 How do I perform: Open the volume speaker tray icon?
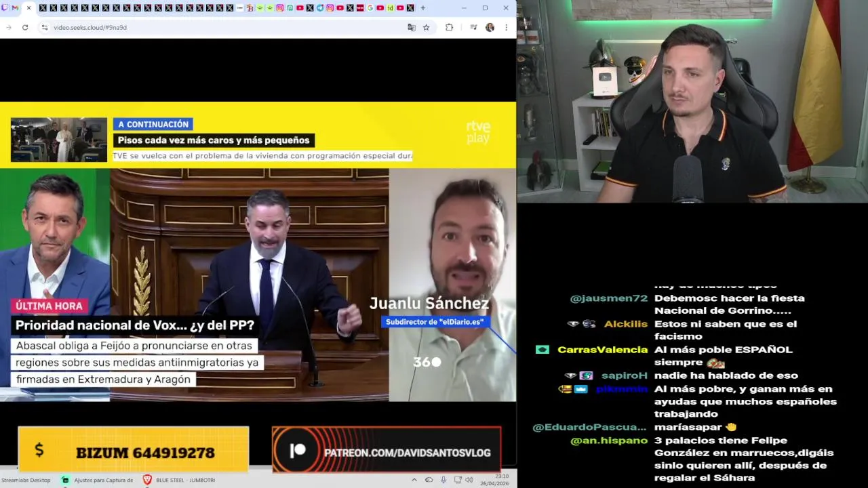(469, 480)
